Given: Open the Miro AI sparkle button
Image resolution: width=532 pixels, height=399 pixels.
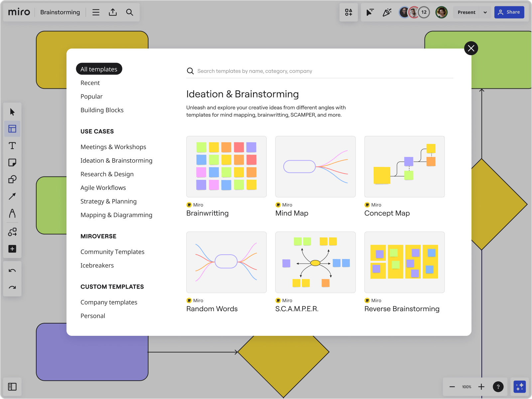Looking at the screenshot, I should click(520, 387).
